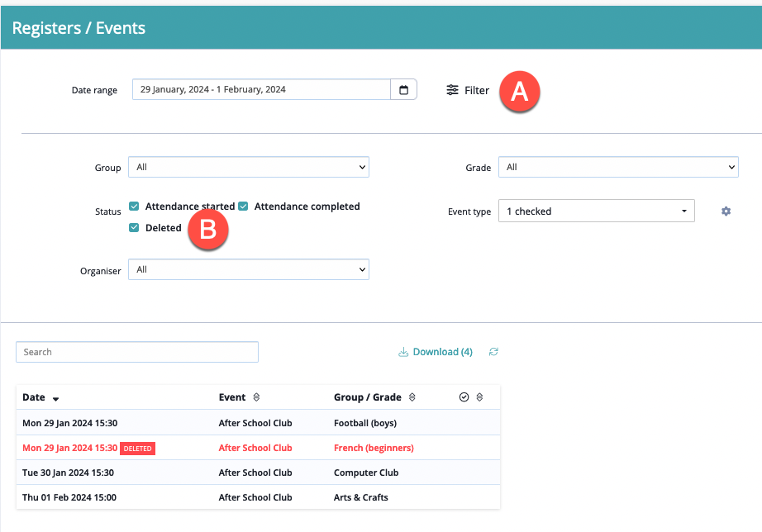Refresh the events list with the refresh icon

tap(493, 352)
